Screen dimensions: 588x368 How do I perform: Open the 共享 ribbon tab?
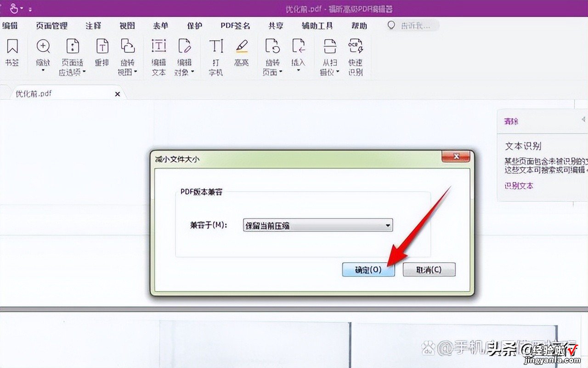pos(276,26)
